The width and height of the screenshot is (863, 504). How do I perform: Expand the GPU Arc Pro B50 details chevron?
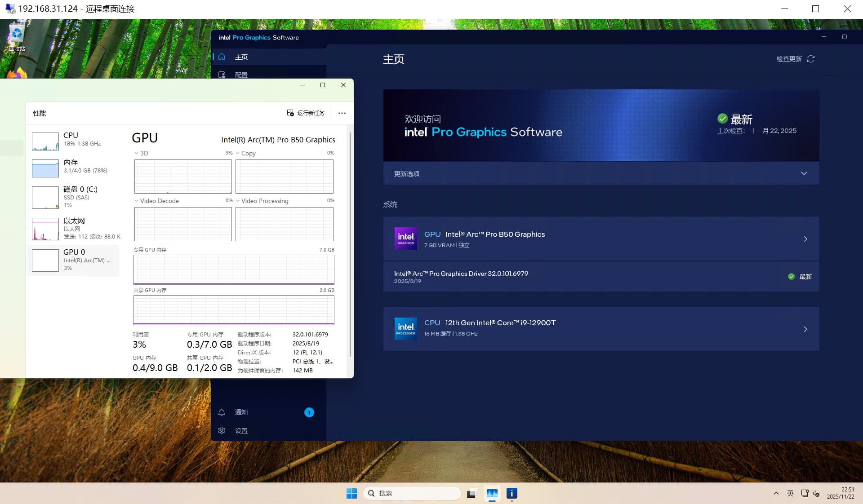[x=805, y=239]
